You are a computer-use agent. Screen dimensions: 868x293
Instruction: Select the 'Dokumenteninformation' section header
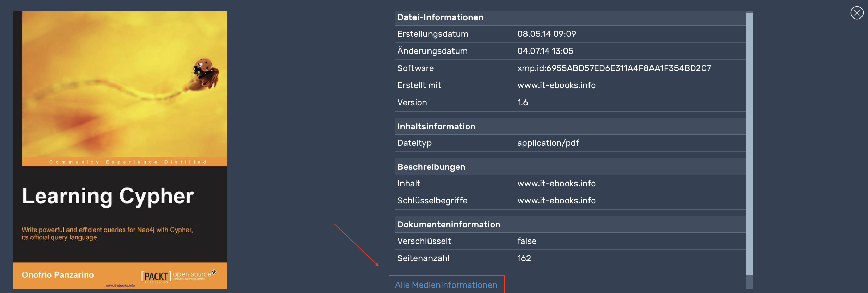coord(449,225)
